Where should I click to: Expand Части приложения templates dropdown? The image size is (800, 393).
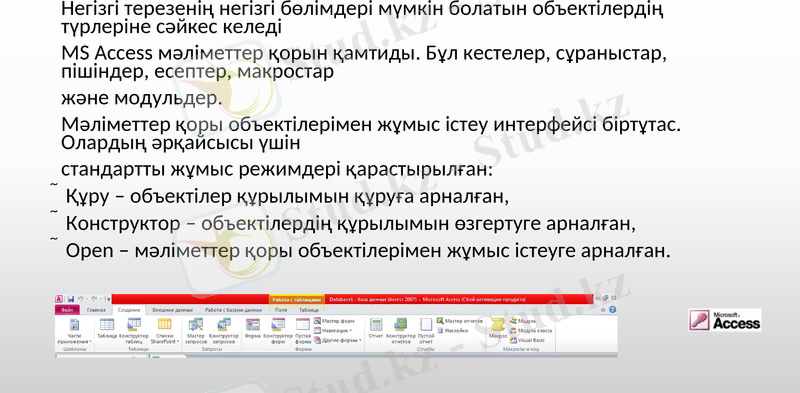pos(74,331)
